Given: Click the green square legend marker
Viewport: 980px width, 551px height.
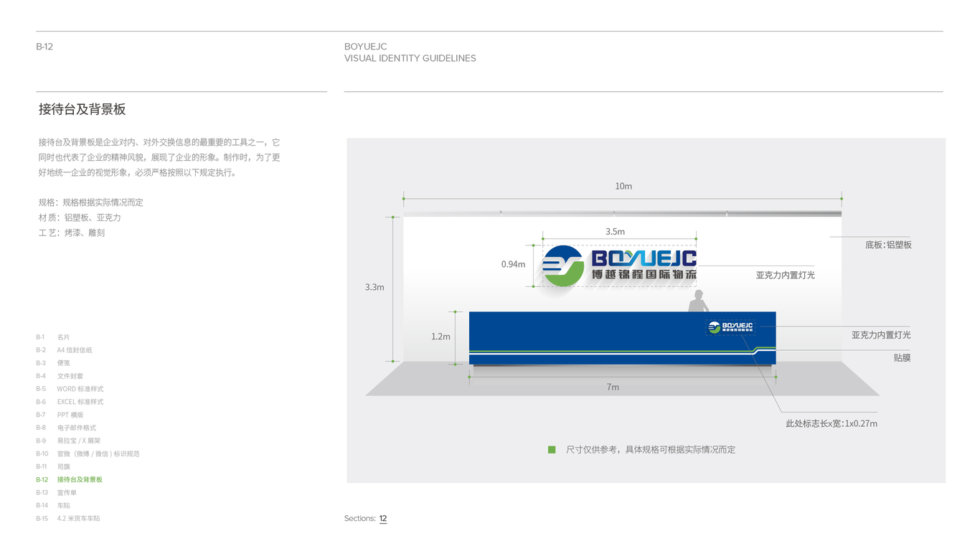Looking at the screenshot, I should pos(552,450).
